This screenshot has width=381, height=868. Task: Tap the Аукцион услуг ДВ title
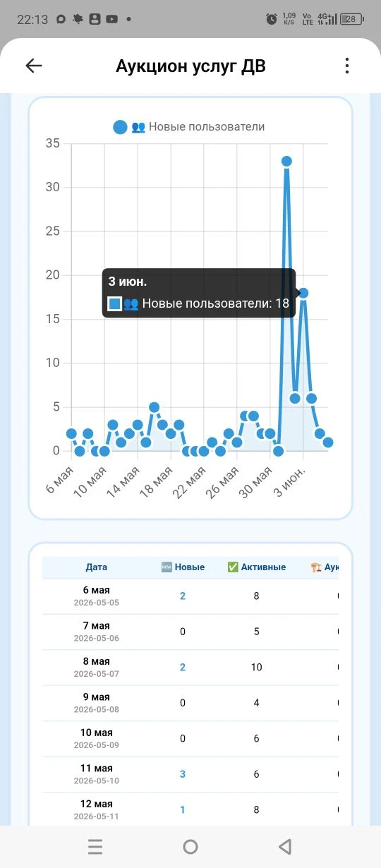(190, 66)
